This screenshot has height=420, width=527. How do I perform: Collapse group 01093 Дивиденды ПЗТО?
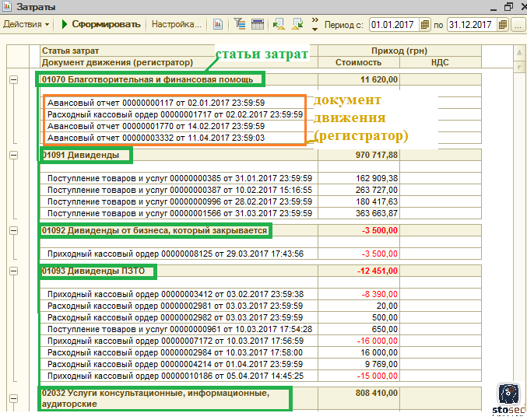13,271
